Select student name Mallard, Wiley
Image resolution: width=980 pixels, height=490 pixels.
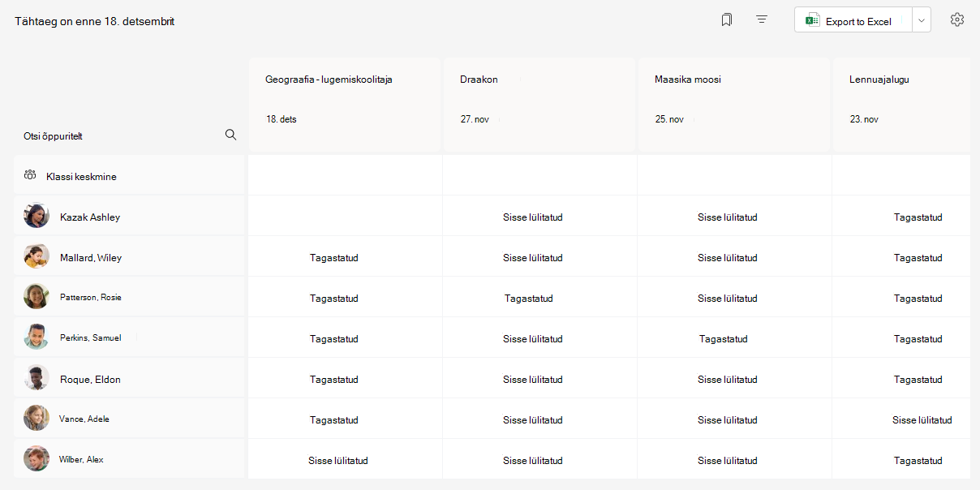91,257
